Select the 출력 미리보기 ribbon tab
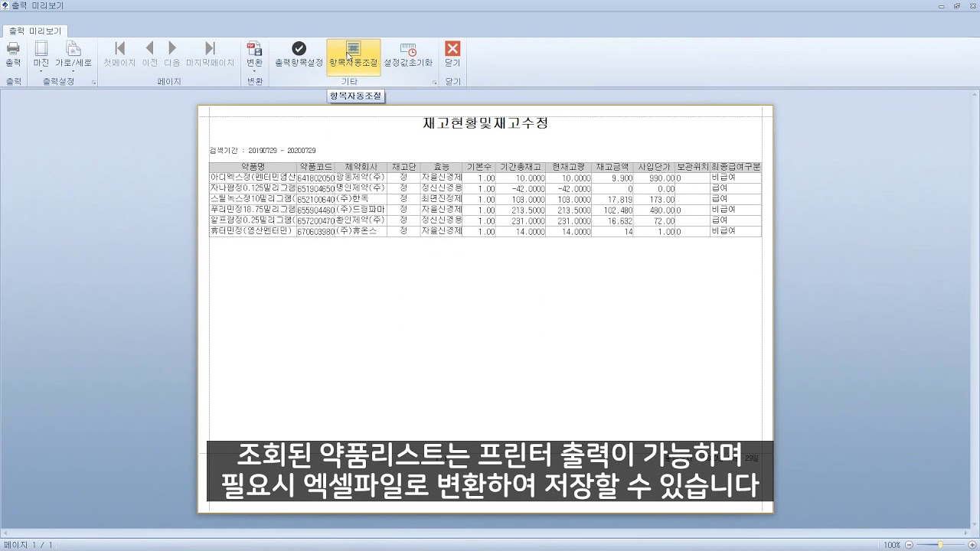The width and height of the screenshot is (980, 551). click(x=35, y=31)
